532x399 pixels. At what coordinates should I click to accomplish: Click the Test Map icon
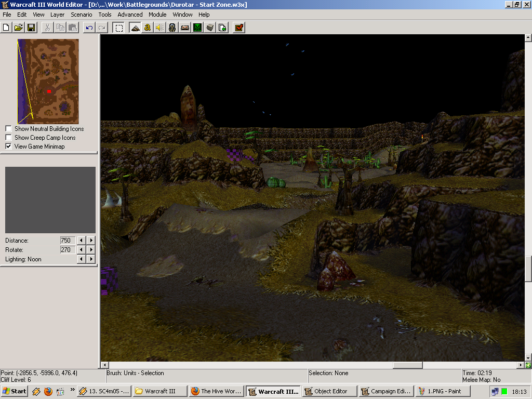point(239,28)
